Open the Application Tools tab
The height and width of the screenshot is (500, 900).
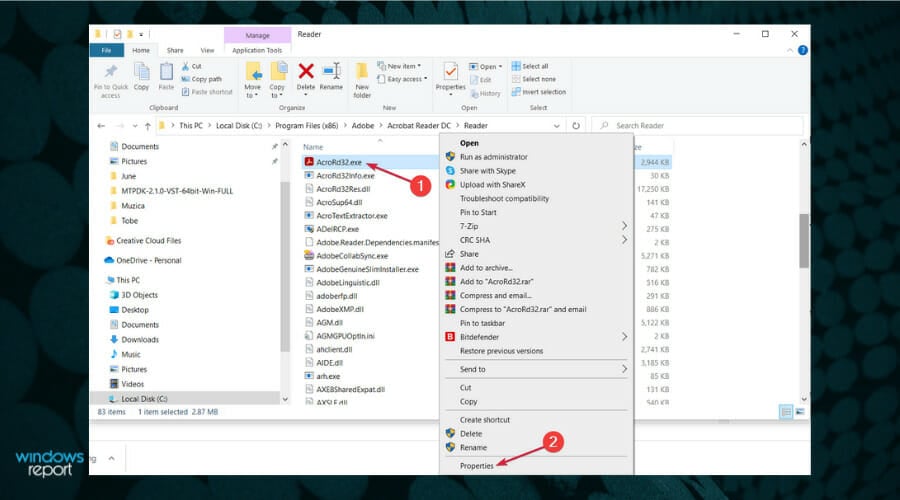tap(257, 51)
